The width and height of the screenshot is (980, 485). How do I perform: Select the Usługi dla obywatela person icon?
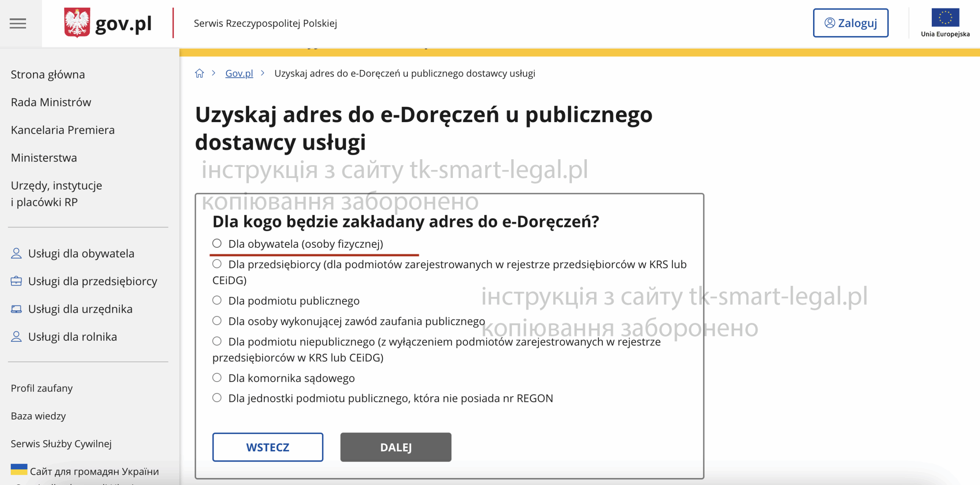pos(16,253)
